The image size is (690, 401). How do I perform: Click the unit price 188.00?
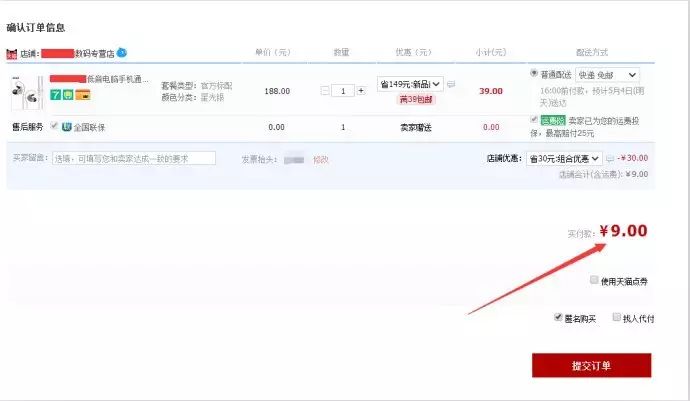277,91
